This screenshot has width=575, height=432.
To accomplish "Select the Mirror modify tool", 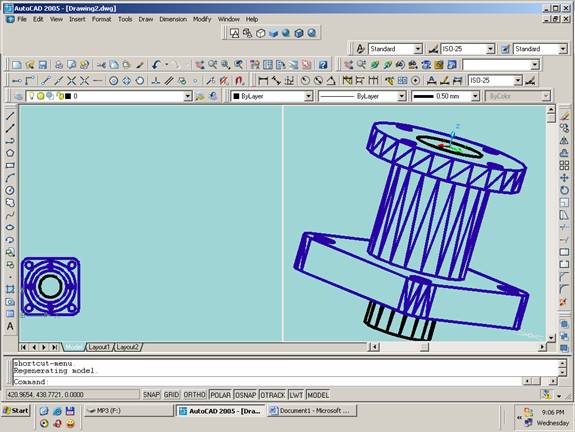I will pos(565,140).
